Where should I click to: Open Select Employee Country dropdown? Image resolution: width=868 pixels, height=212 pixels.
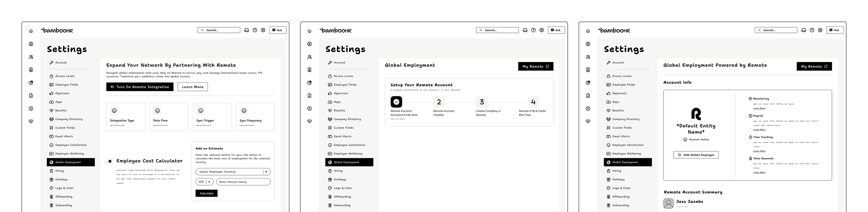click(x=233, y=172)
